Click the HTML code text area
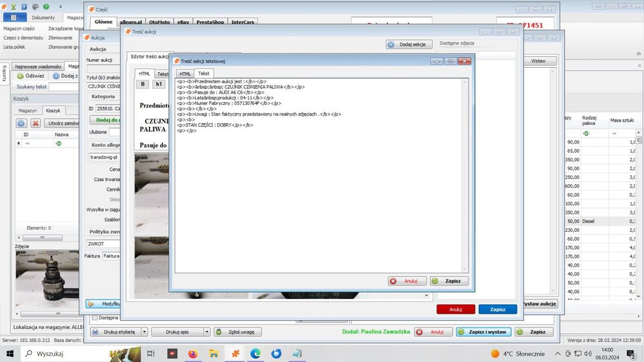The height and width of the screenshot is (362, 644). (318, 175)
